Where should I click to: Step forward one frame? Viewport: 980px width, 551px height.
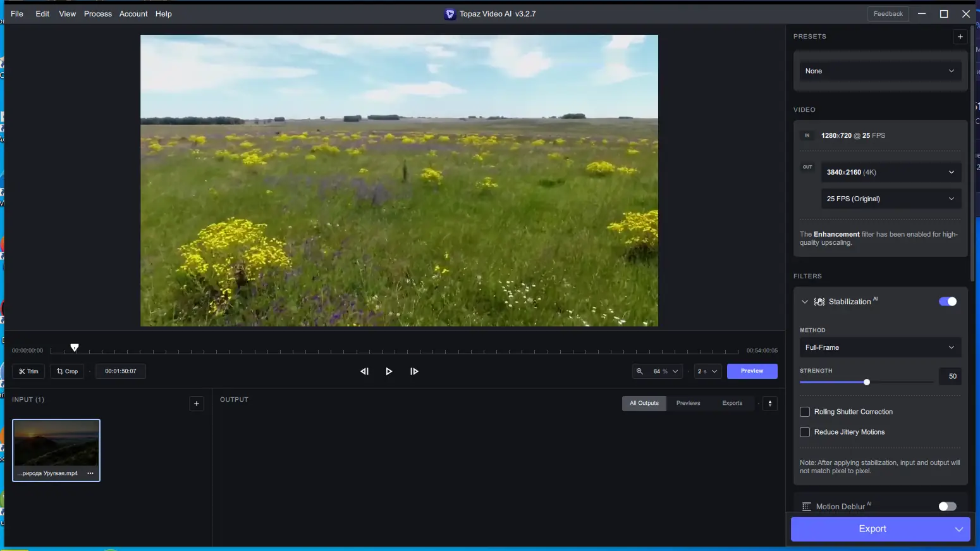tap(414, 371)
